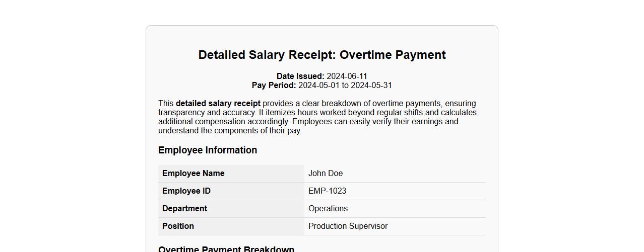Click the John Doe cell
644x252 pixels.
tap(395, 174)
